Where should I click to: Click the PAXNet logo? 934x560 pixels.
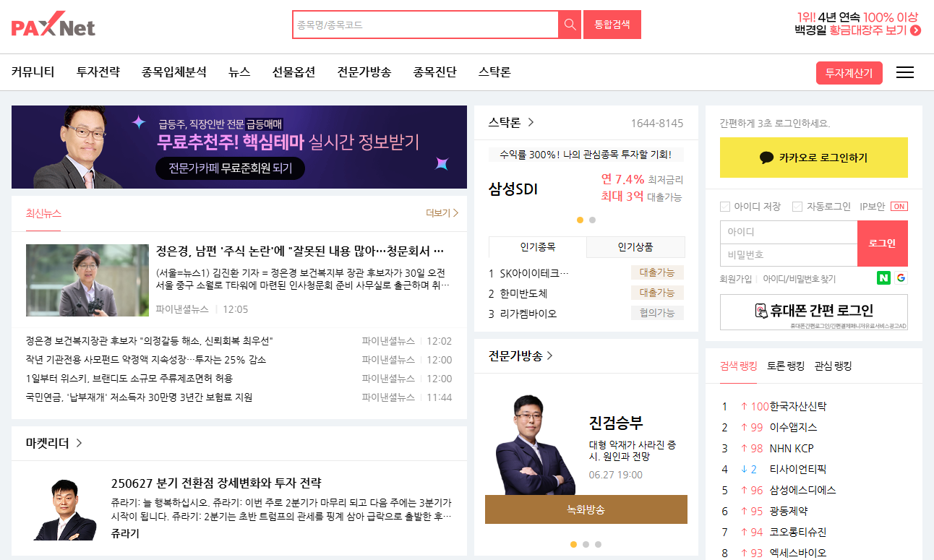click(53, 25)
